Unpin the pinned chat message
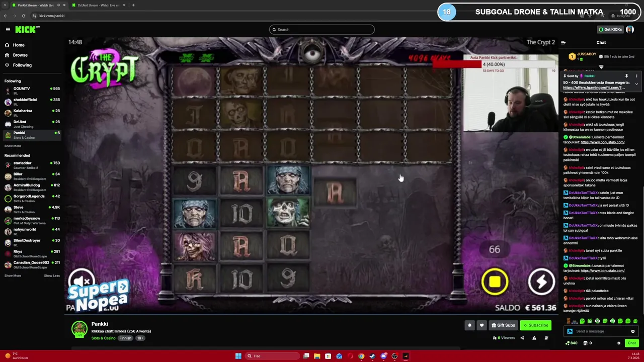 point(626,76)
